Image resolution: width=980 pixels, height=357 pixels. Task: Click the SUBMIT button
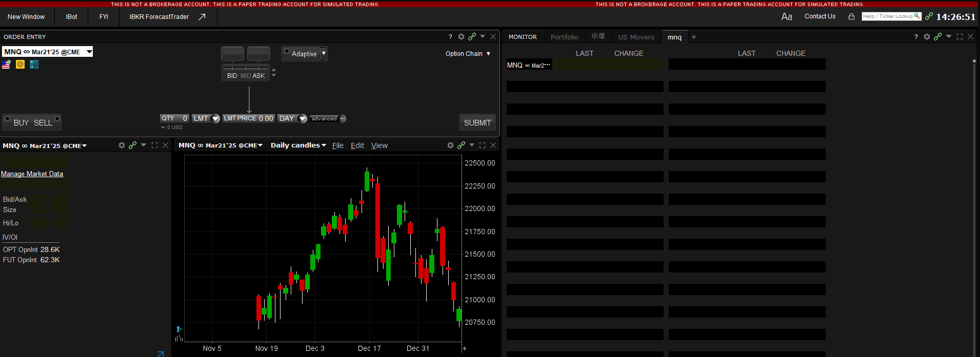tap(477, 123)
